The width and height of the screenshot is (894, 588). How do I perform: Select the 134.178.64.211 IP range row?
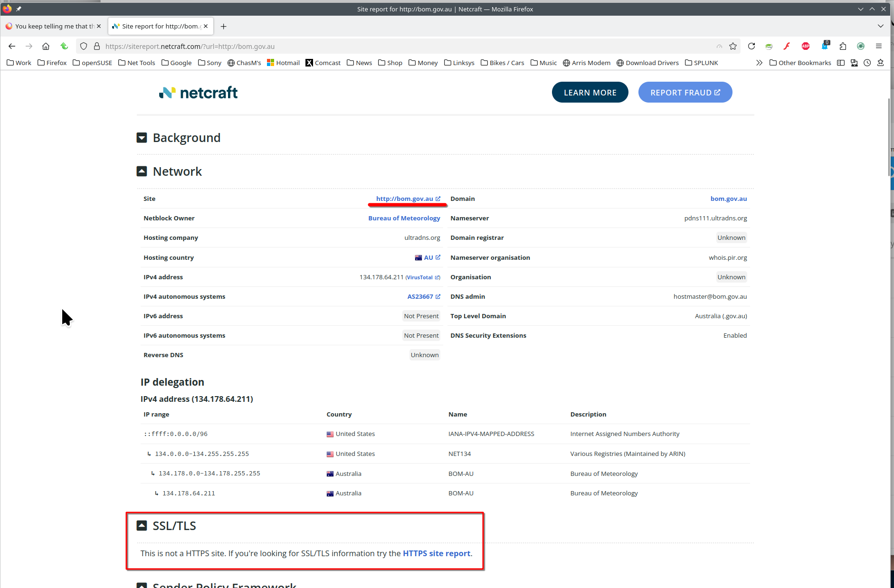pos(445,493)
